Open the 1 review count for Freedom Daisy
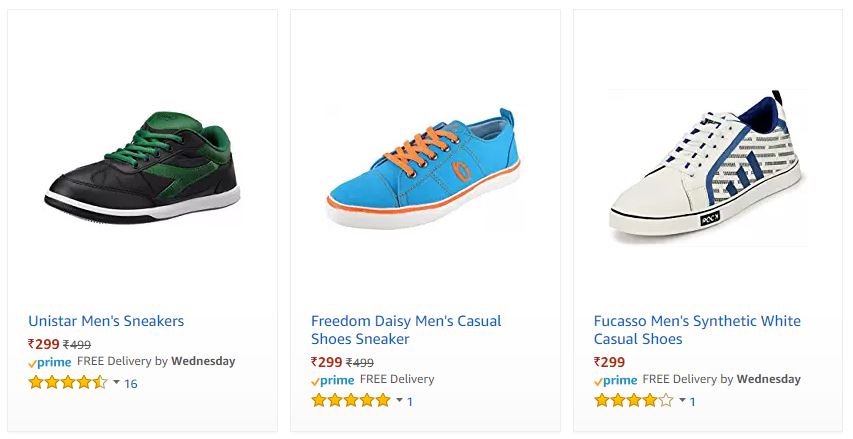 [x=410, y=401]
